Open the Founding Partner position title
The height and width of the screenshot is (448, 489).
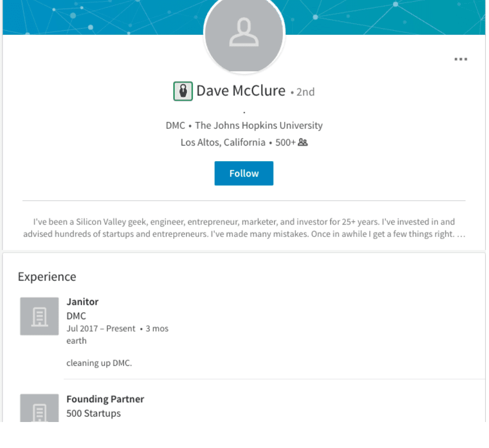[x=105, y=399]
